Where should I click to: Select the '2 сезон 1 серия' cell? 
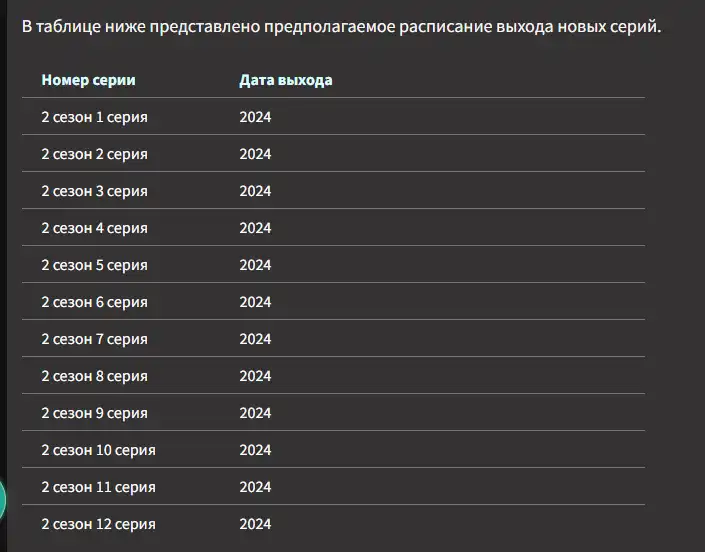(x=94, y=117)
